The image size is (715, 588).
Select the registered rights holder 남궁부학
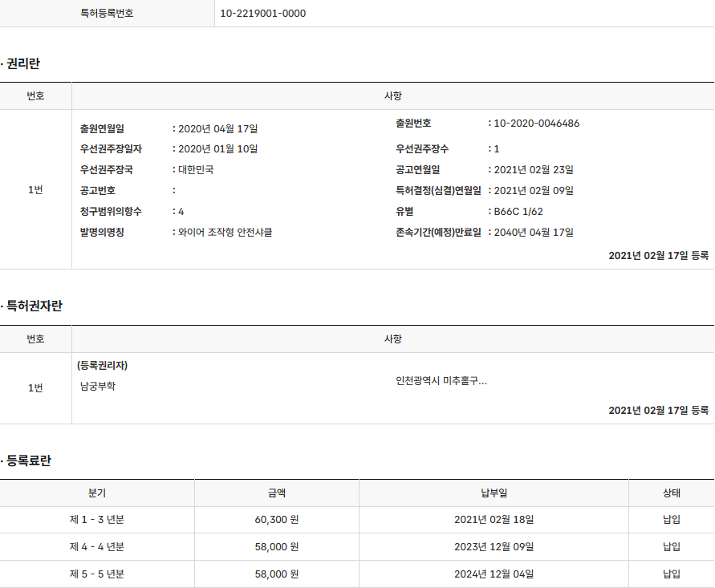point(98,387)
